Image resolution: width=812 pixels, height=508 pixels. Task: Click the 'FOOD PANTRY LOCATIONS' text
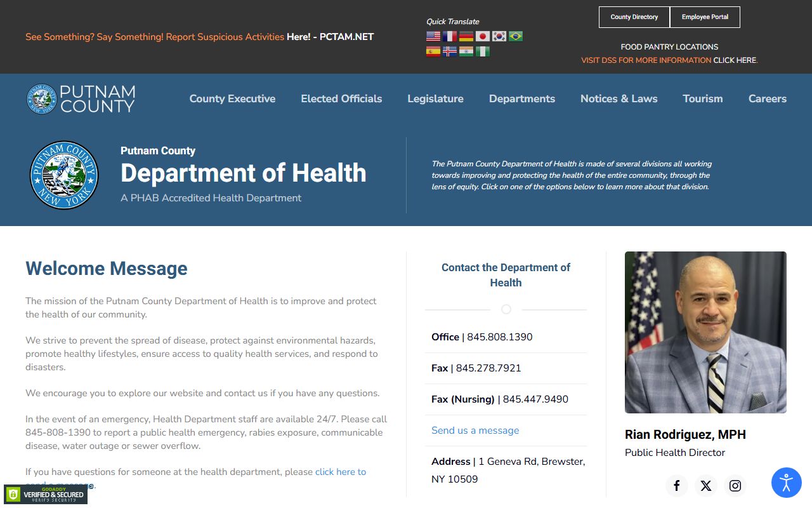click(x=669, y=47)
